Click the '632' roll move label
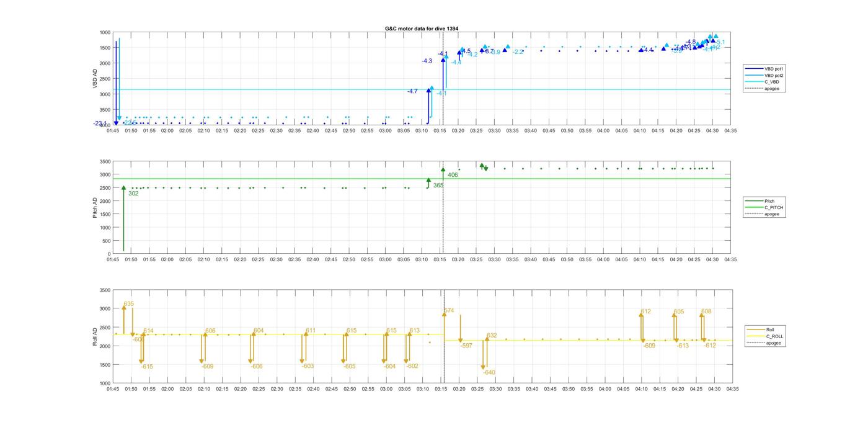This screenshot has width=868, height=430. (x=492, y=336)
